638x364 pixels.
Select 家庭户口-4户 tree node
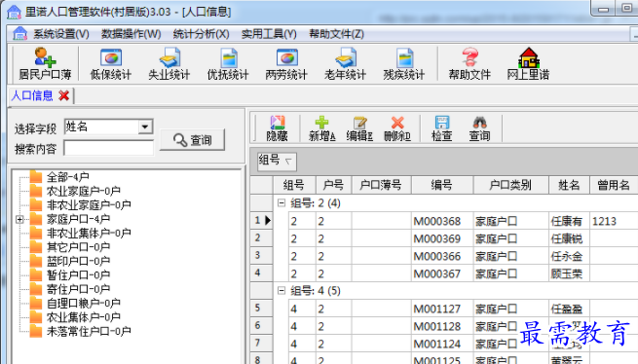click(x=78, y=219)
